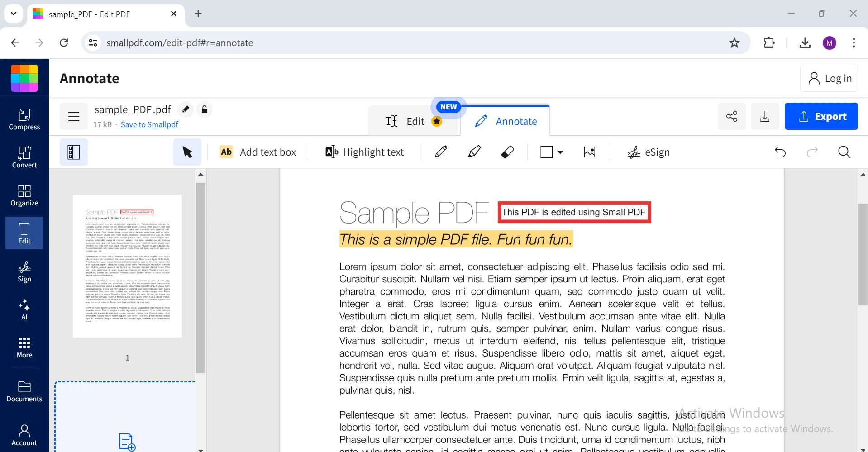The height and width of the screenshot is (452, 868).
Task: Click the Export button
Action: point(821,116)
